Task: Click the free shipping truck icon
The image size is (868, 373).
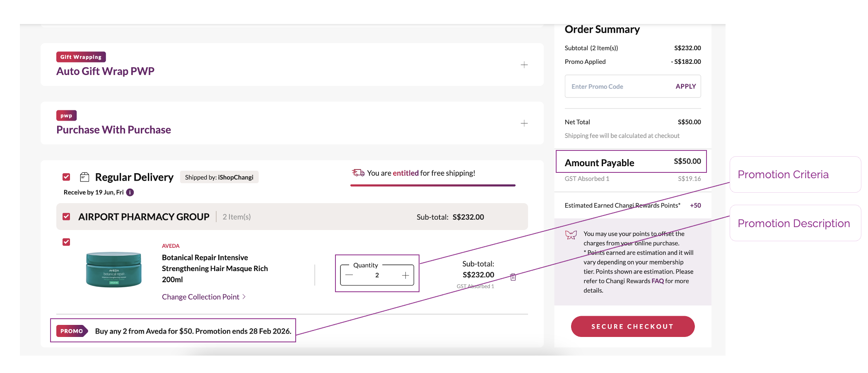Action: 358,173
